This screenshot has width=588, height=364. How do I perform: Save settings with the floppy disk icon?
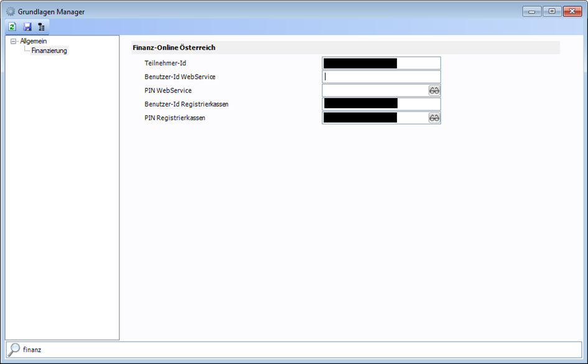(27, 27)
